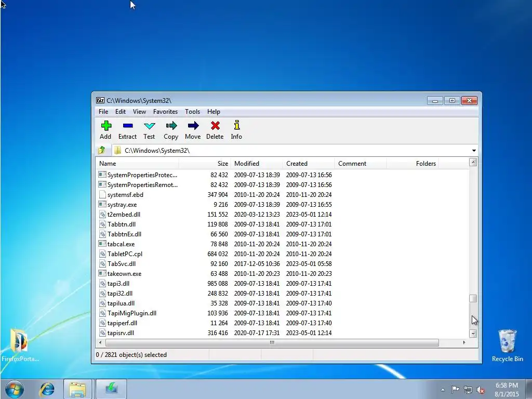Run the Test toolbar command
Image resolution: width=532 pixels, height=399 pixels.
pyautogui.click(x=149, y=130)
